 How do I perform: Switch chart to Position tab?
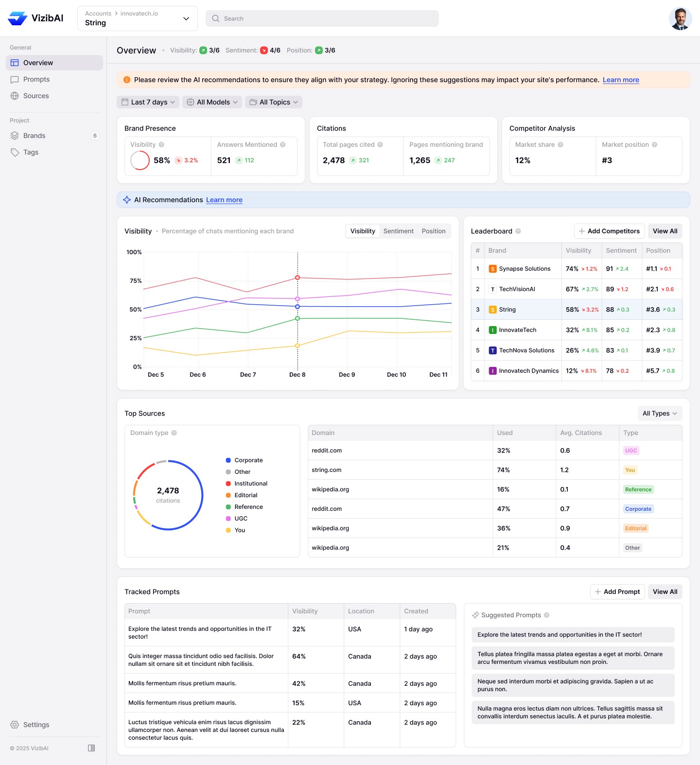(434, 231)
